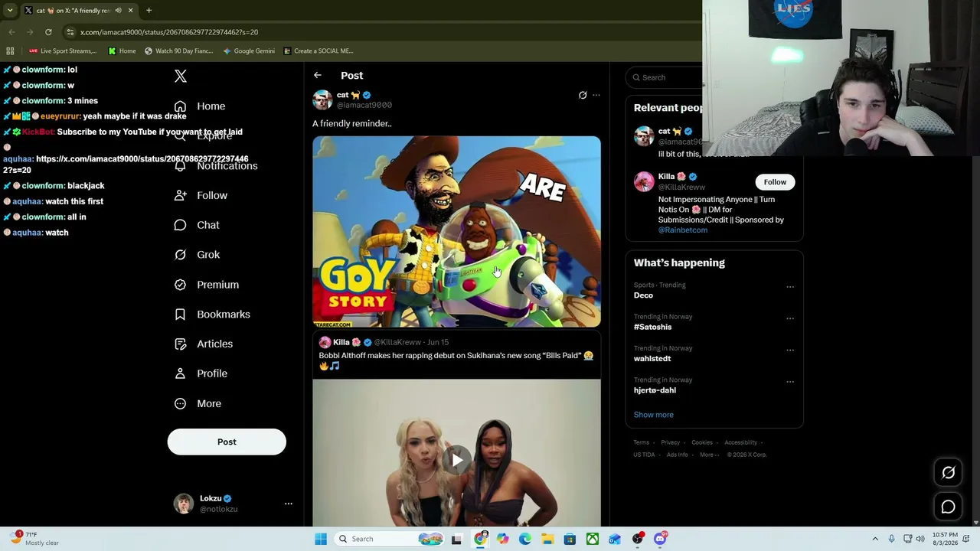980x551 pixels.
Task: Expand the More menu in sidebar
Action: [198, 403]
